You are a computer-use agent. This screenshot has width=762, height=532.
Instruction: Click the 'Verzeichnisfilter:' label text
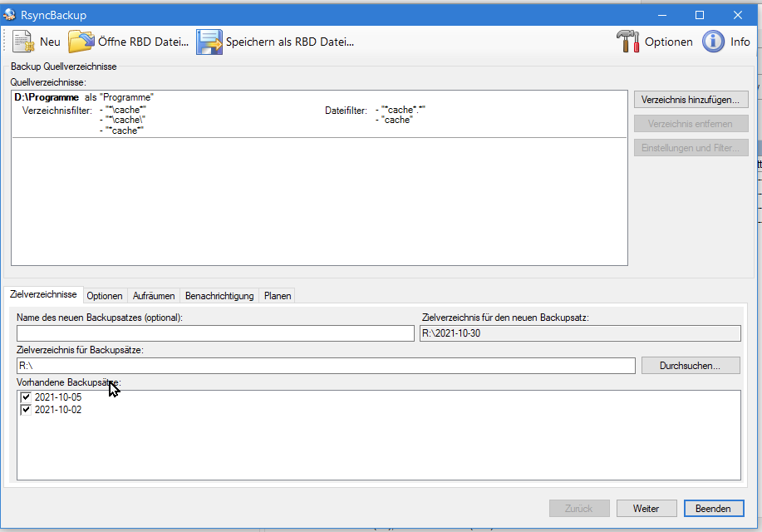(57, 111)
